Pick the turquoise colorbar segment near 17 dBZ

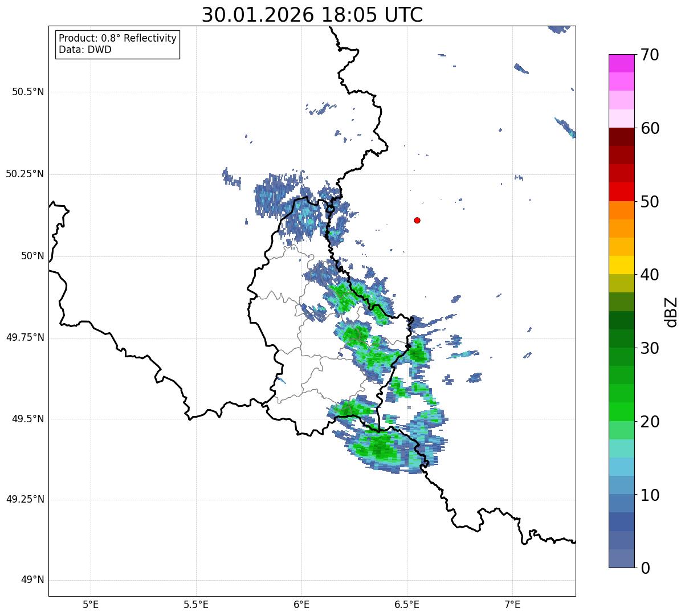pyautogui.click(x=621, y=448)
